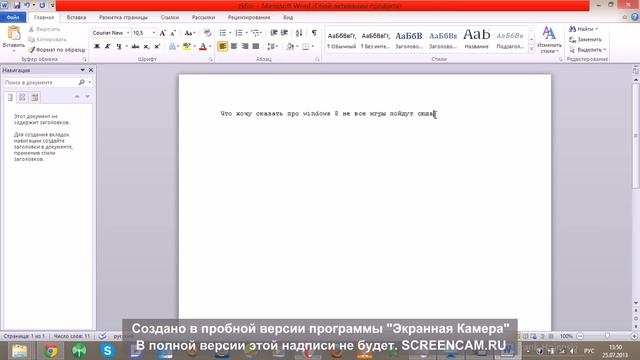
Task: Switch to the Рассылки tab
Action: click(x=203, y=18)
